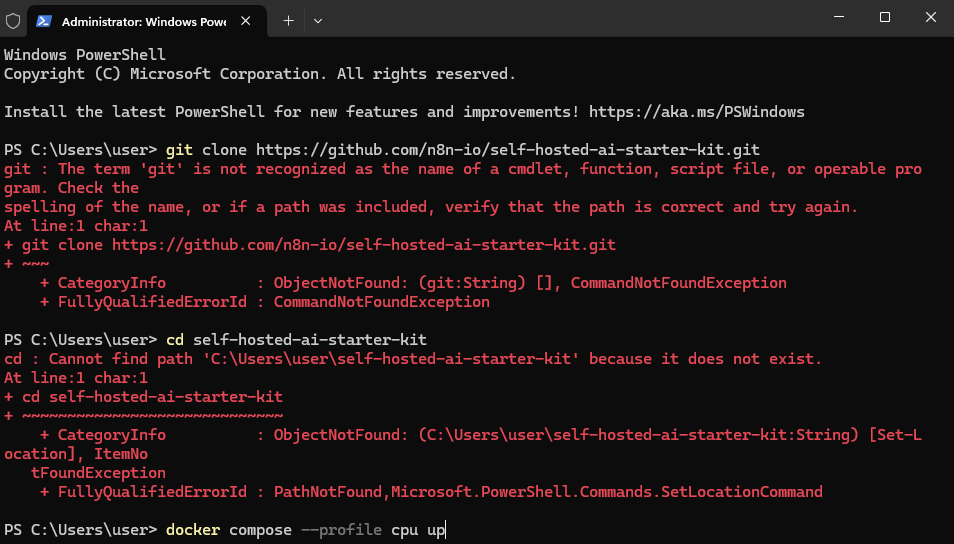Screen dimensions: 954x544
Task: Maximize the terminal window
Action: click(885, 18)
